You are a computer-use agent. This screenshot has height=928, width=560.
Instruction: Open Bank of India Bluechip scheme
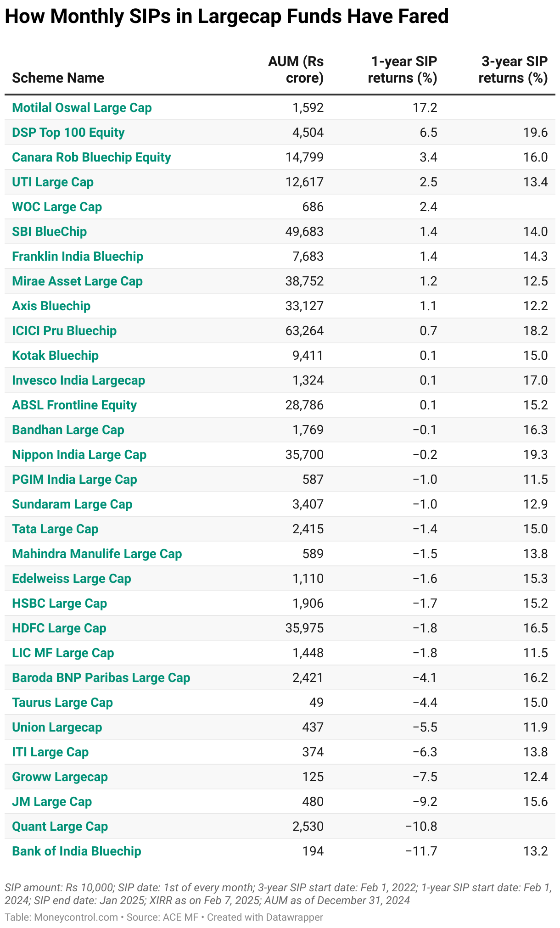click(x=77, y=851)
